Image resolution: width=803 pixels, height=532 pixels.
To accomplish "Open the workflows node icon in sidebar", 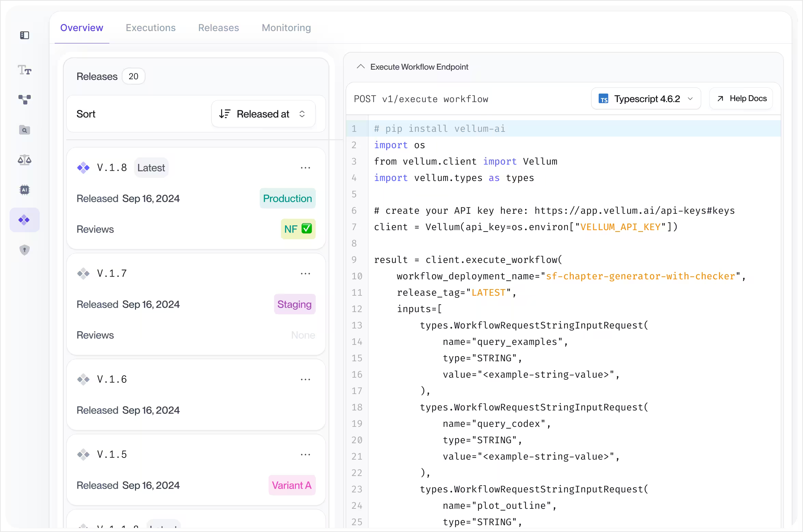I will click(25, 100).
